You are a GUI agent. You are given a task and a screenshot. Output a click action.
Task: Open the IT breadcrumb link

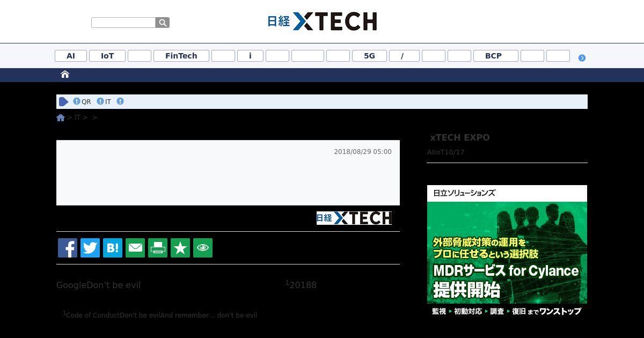(x=77, y=117)
